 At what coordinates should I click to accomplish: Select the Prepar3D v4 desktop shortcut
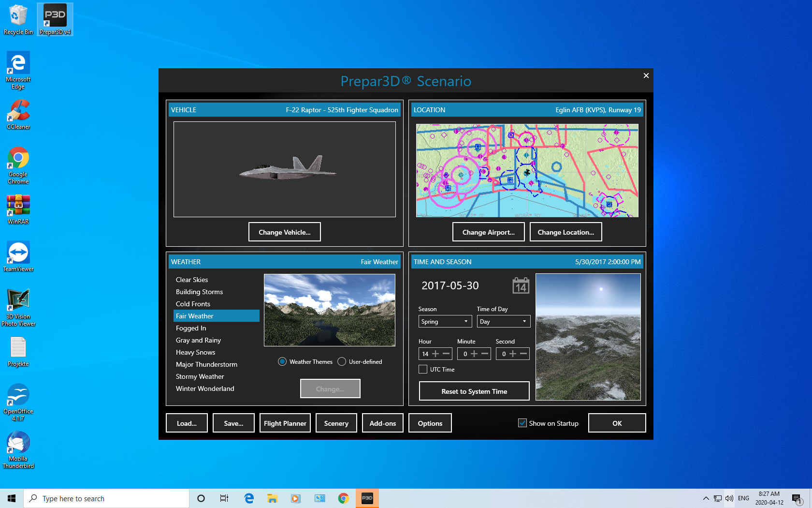(55, 19)
